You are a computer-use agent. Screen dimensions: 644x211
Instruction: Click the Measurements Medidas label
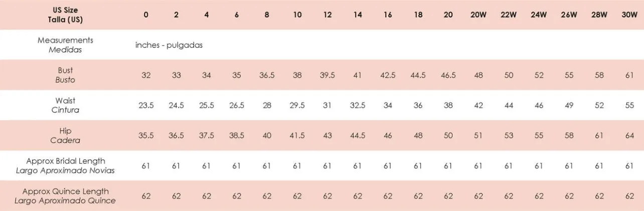65,45
